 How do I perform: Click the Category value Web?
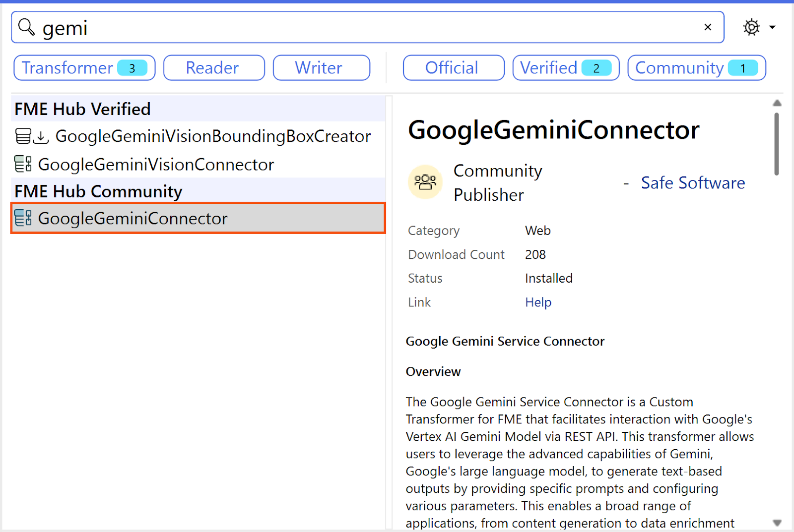[x=537, y=231]
